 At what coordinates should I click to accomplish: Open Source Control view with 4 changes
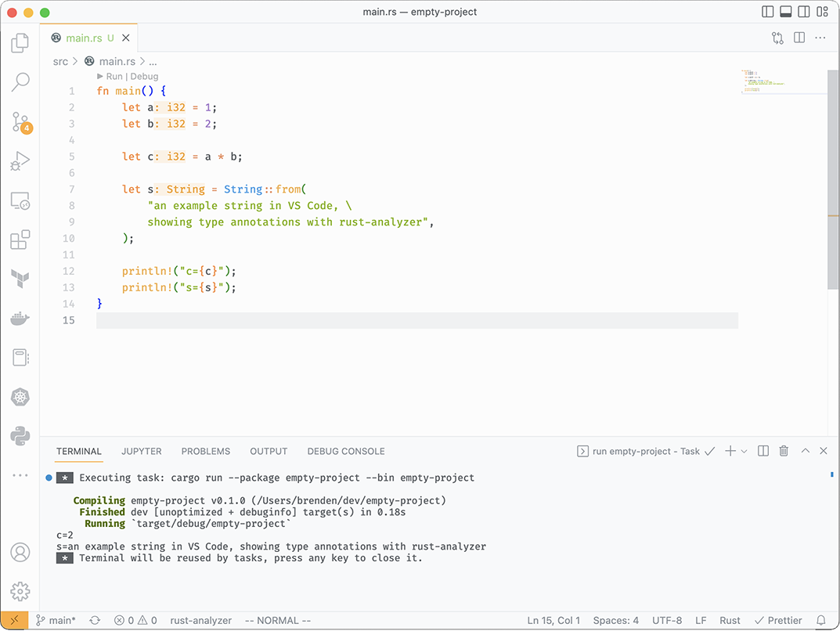click(x=21, y=123)
